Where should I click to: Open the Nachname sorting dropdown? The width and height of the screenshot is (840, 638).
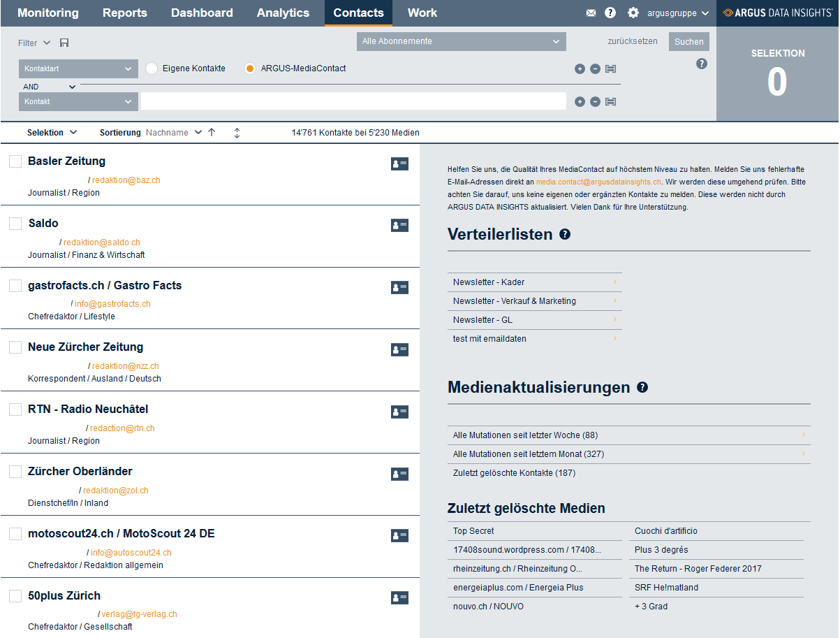click(x=174, y=132)
